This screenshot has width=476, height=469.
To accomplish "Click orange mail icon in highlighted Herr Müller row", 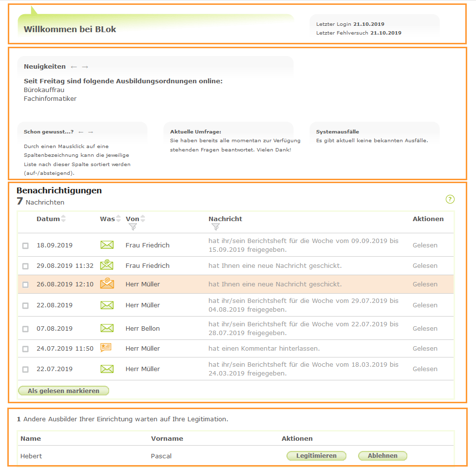I will [x=107, y=284].
